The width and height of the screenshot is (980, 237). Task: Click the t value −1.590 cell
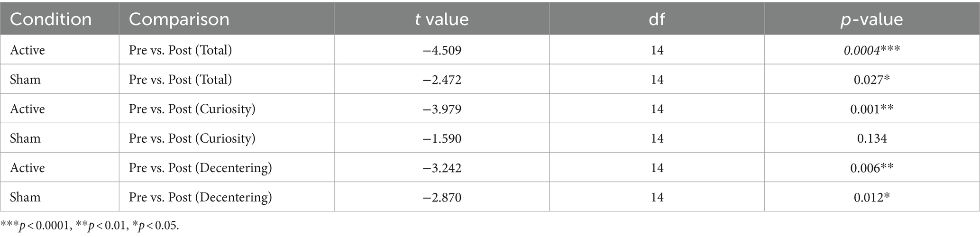point(442,138)
